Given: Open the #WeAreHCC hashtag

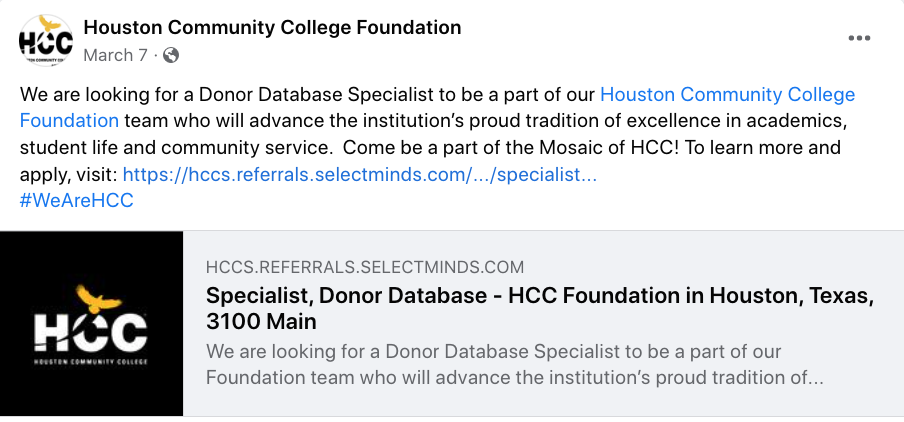Looking at the screenshot, I should pyautogui.click(x=77, y=201).
